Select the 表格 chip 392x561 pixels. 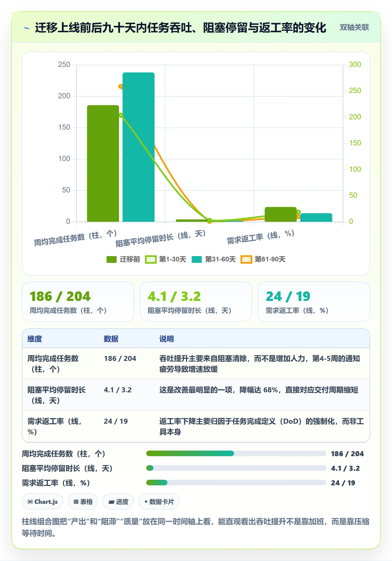[83, 502]
